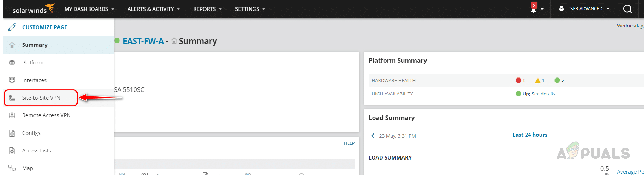The image size is (644, 175).
Task: Click the HELP link
Action: (x=349, y=143)
